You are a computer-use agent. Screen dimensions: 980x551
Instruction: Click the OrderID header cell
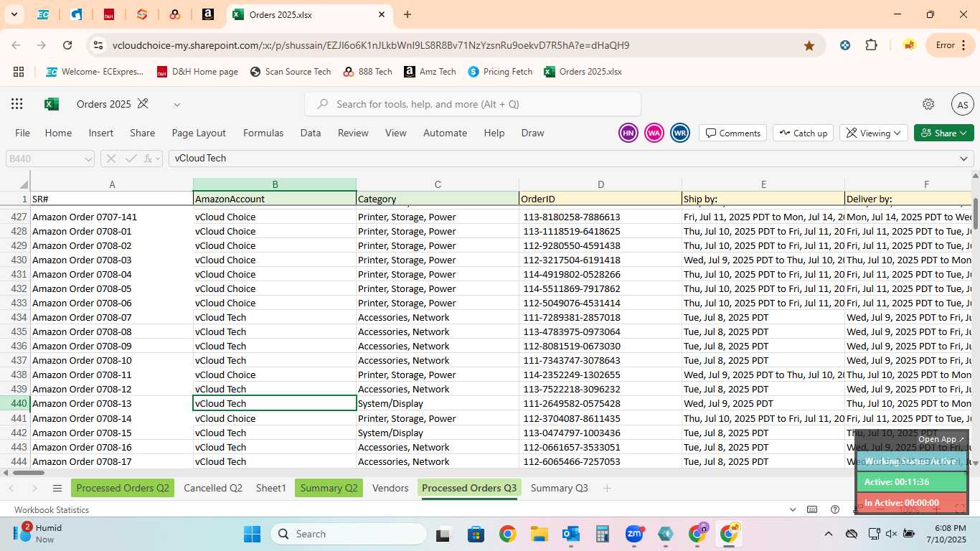click(x=600, y=199)
